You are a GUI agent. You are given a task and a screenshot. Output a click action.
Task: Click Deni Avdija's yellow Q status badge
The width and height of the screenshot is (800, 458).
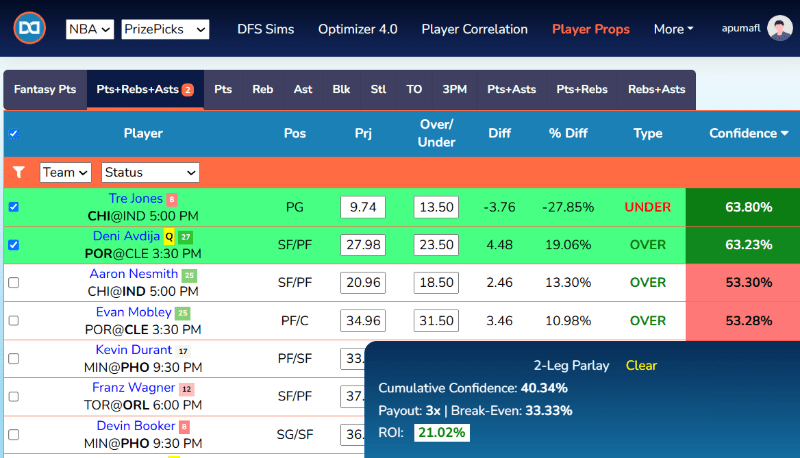pos(169,237)
